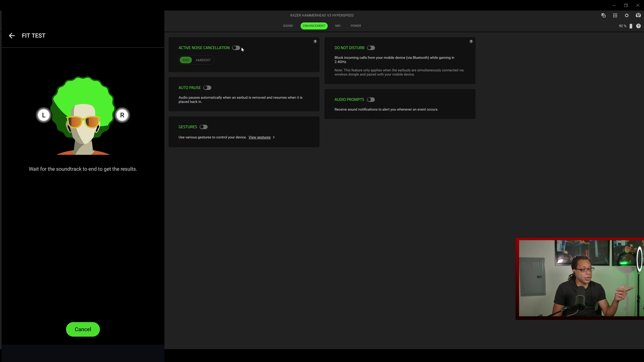644x362 pixels.
Task: Click the R earbud indicator
Action: [122, 115]
